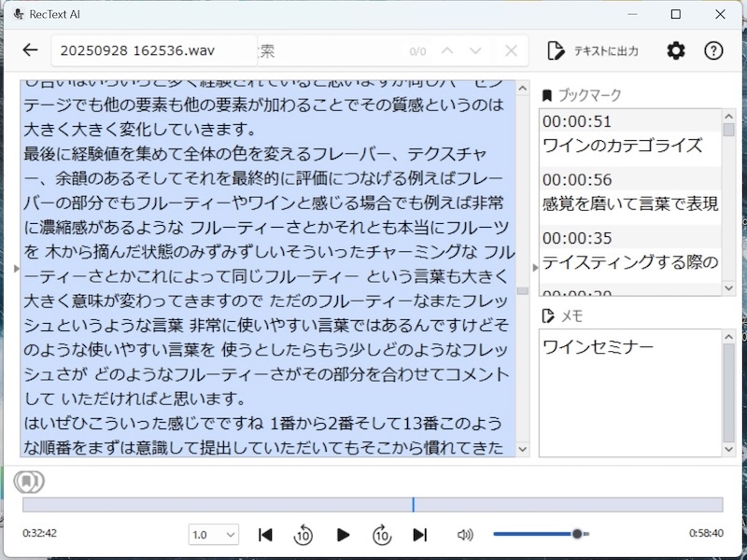Go back using the left arrow icon
The width and height of the screenshot is (747, 560).
(29, 51)
